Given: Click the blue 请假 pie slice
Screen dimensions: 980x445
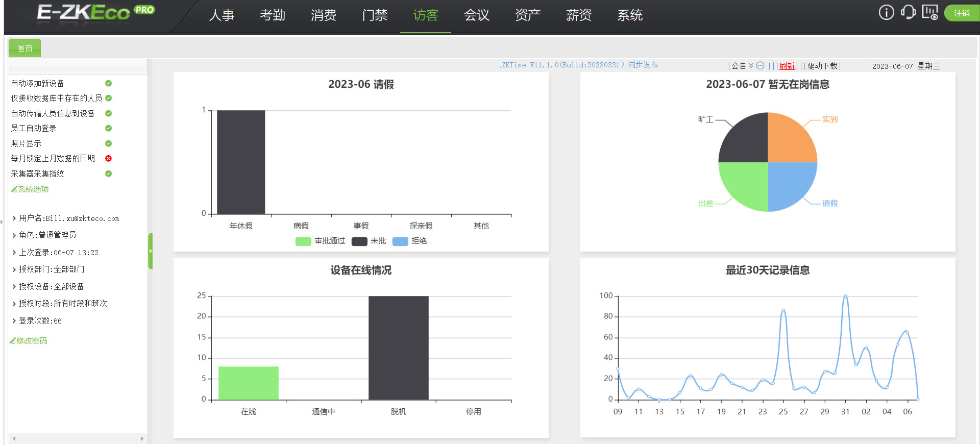Looking at the screenshot, I should point(789,184).
